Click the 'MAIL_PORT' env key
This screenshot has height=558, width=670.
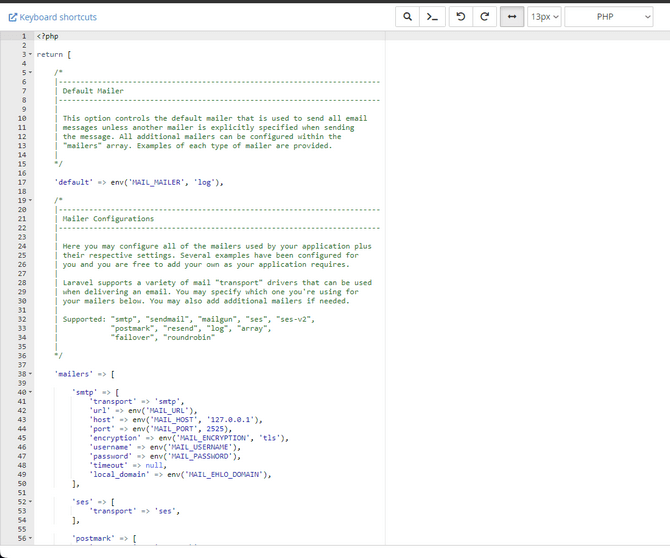(174, 429)
